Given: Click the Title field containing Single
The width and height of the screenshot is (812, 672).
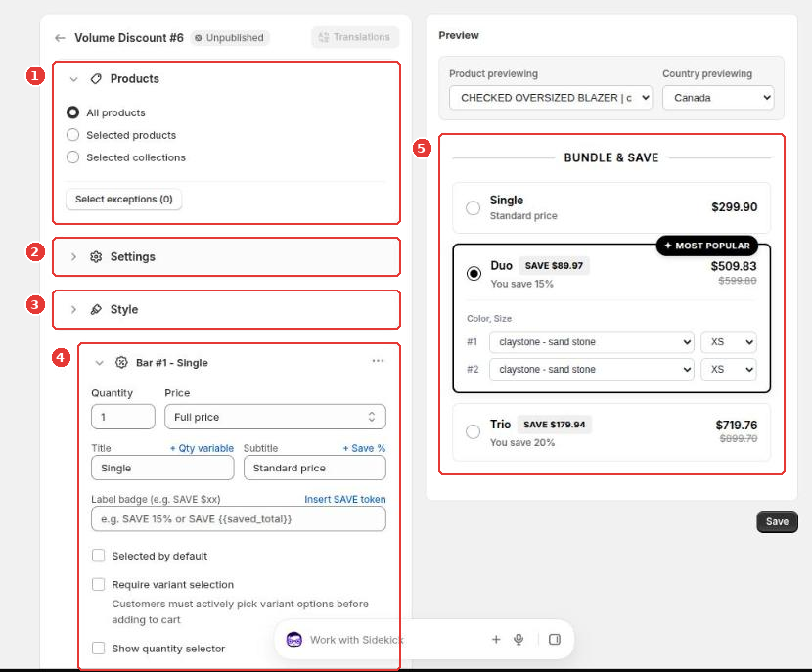Looking at the screenshot, I should pyautogui.click(x=162, y=468).
